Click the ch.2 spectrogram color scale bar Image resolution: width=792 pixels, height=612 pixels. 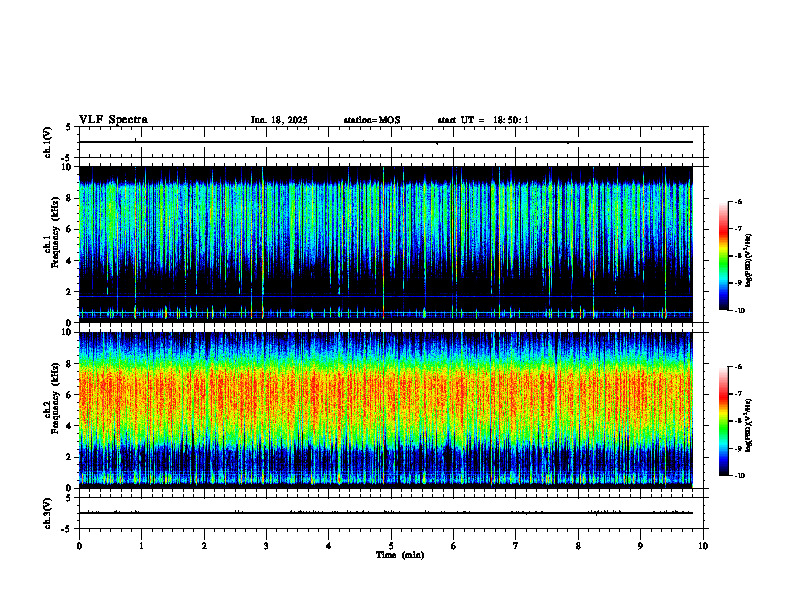pos(723,421)
